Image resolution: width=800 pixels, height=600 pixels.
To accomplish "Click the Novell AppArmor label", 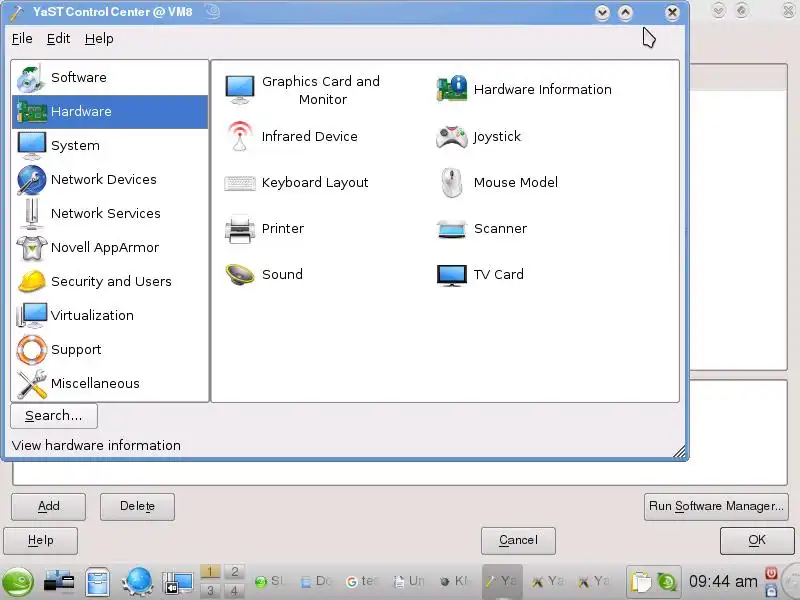I will (105, 248).
